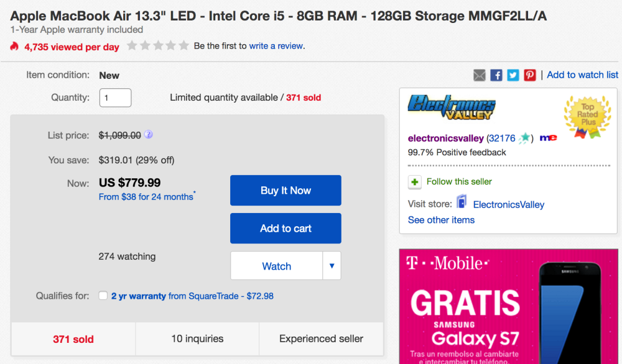Click the list price help icon
The image size is (622, 364).
149,135
